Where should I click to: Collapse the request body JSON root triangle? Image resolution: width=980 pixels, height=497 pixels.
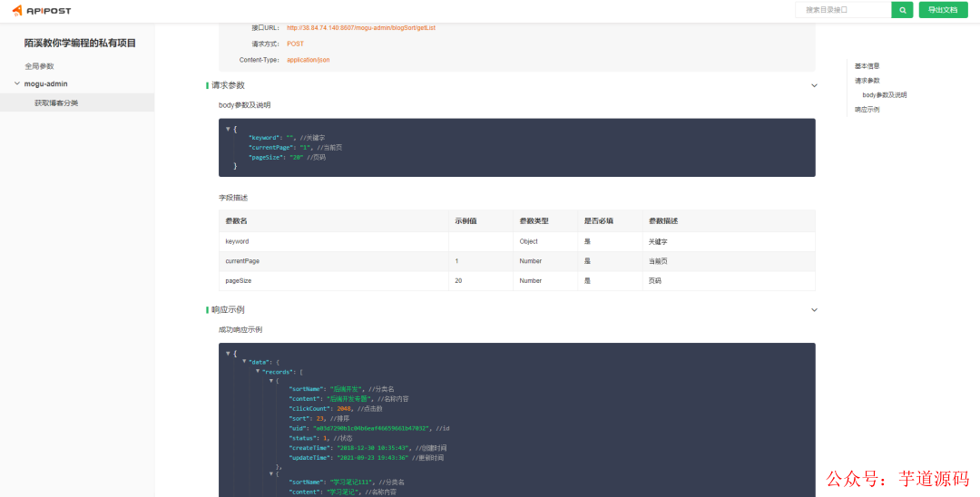[228, 129]
